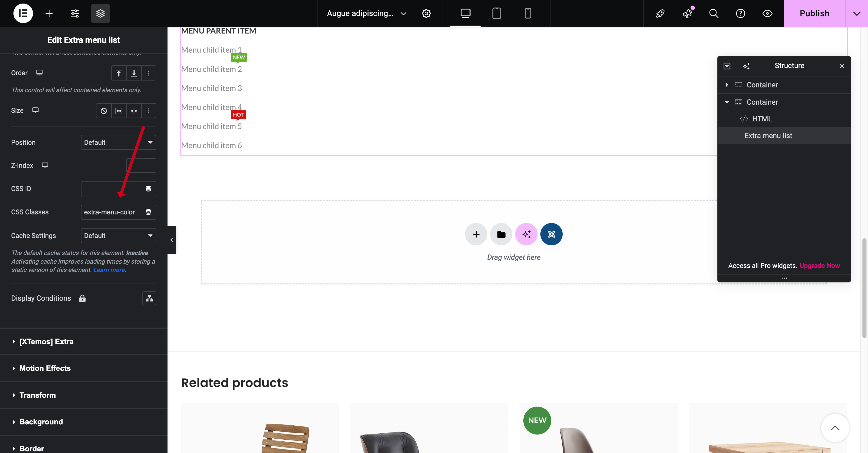Open page settings gear icon
Screen dimensions: 868x453
click(x=426, y=14)
